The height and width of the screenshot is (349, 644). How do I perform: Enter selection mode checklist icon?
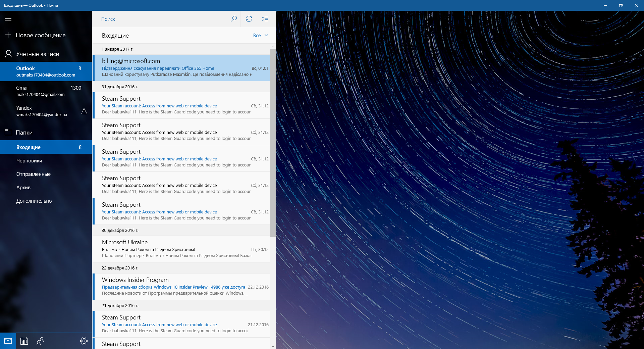pyautogui.click(x=265, y=19)
